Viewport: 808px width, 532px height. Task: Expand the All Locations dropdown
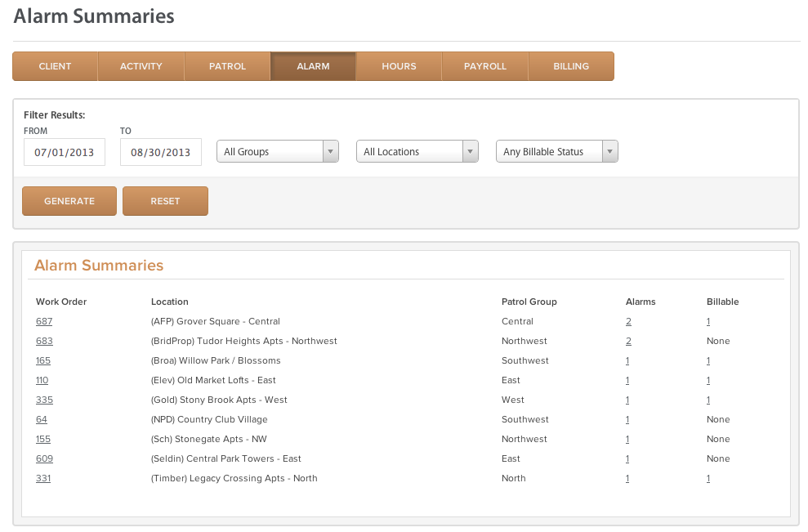(x=417, y=151)
